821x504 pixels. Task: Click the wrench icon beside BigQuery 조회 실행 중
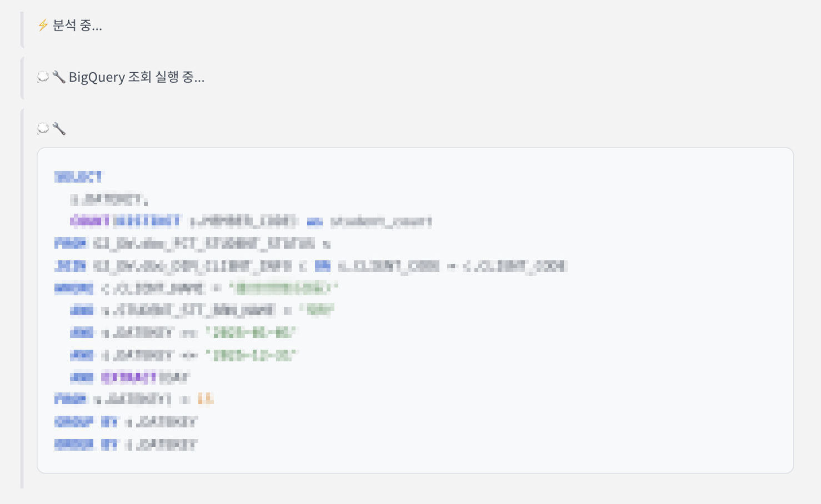pos(59,77)
